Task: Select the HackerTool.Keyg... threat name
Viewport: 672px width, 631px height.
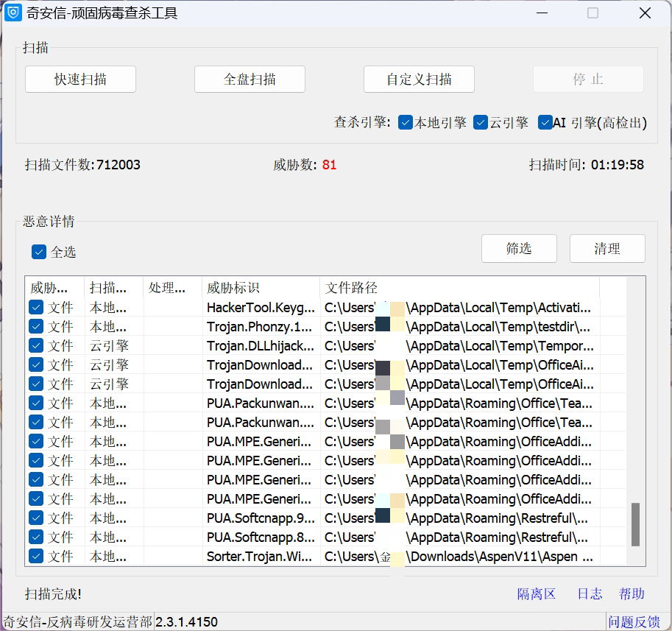Action: click(261, 307)
